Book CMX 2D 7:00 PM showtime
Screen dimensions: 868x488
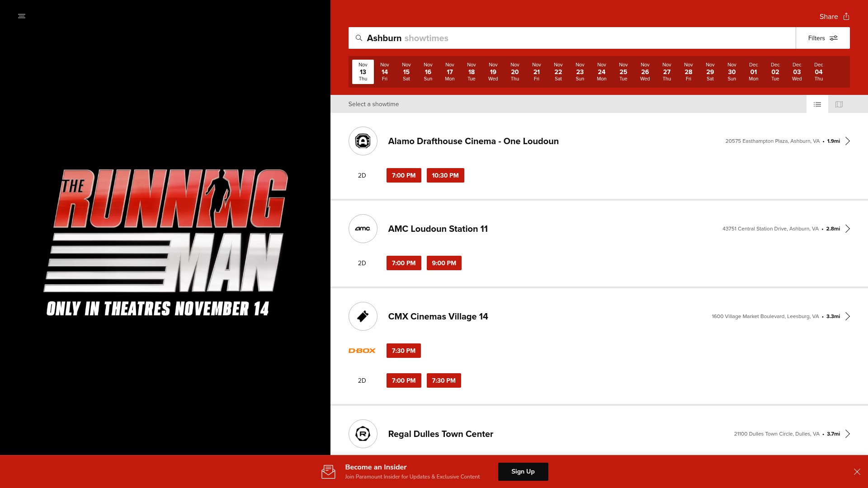[404, 380]
